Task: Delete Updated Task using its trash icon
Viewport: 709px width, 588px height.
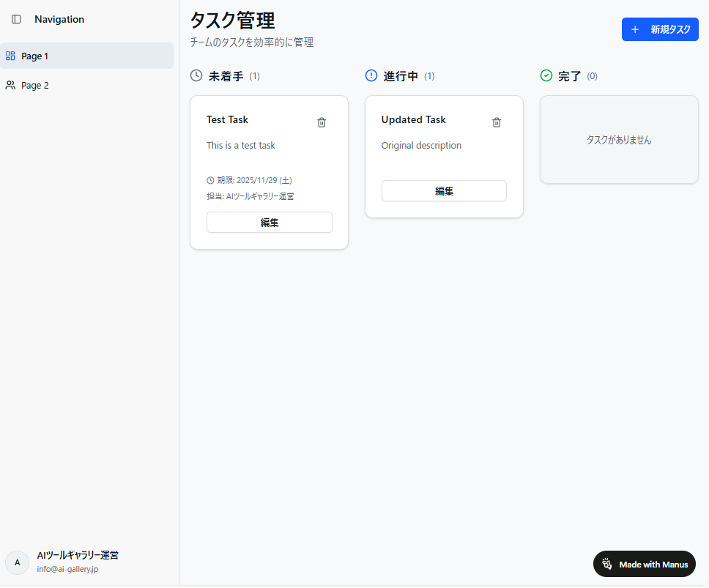Action: (x=497, y=122)
